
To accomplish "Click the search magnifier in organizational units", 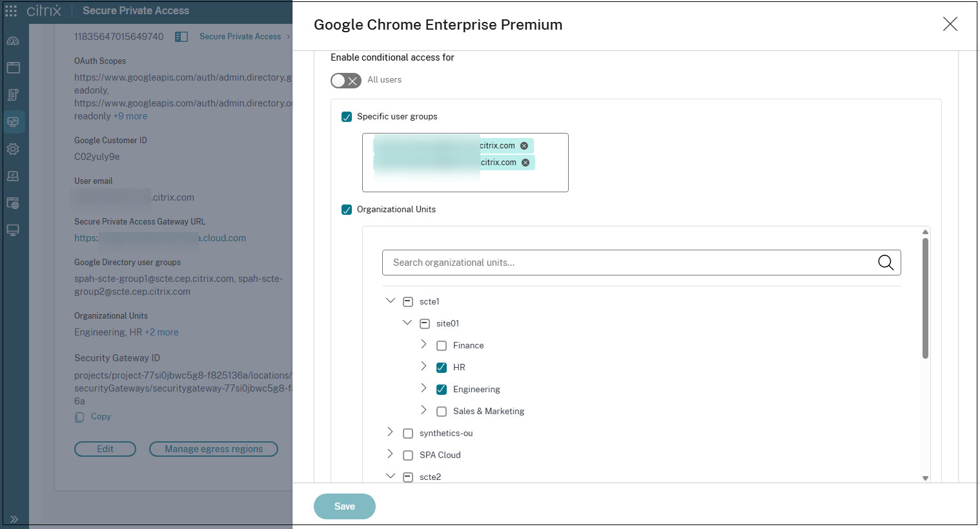I will [x=886, y=263].
